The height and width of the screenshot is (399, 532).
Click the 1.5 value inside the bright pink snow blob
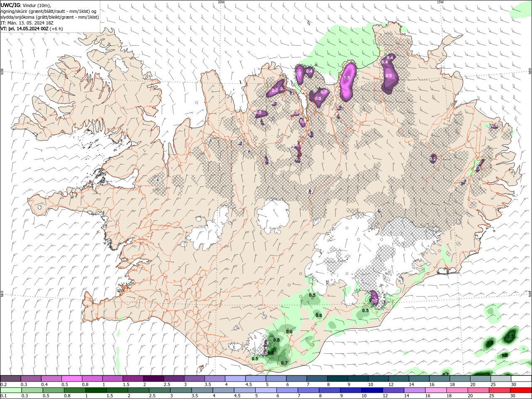(347, 78)
